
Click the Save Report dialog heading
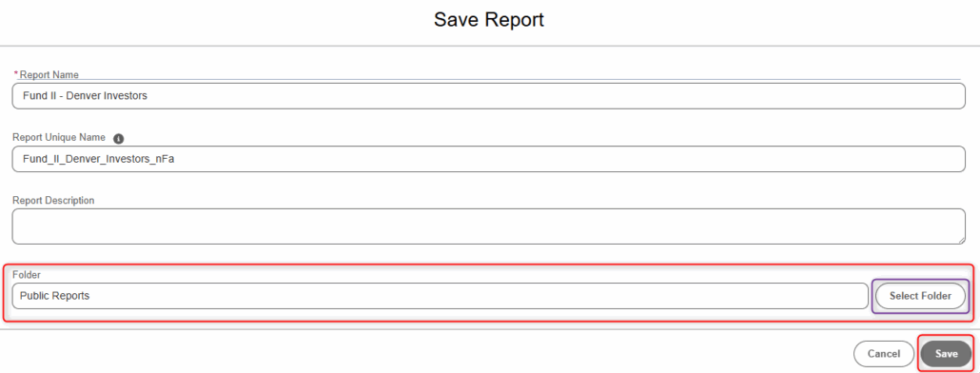point(489,19)
